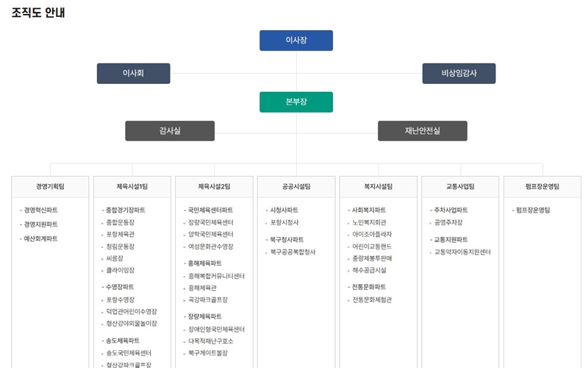Open the 재난안전실 box
This screenshot has height=368, width=588.
422,131
